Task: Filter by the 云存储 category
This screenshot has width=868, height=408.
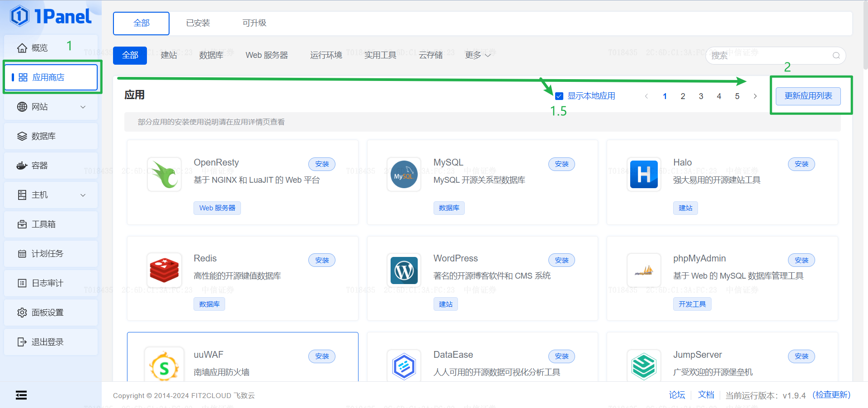Action: pyautogui.click(x=431, y=55)
